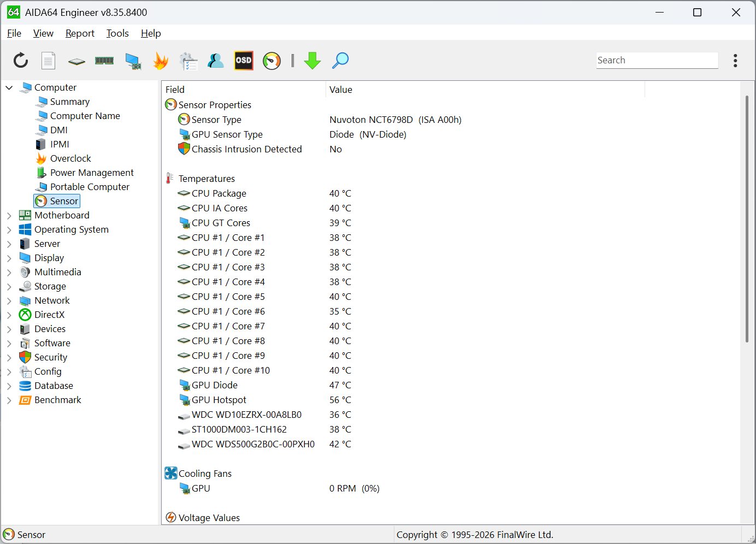Select the Security tree item
The width and height of the screenshot is (756, 544).
51,357
